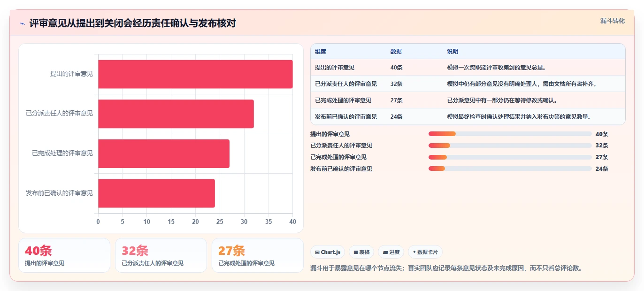
Task: Click the 已分派责任人的评审意见 32条 progress bar
Action: pyautogui.click(x=510, y=145)
